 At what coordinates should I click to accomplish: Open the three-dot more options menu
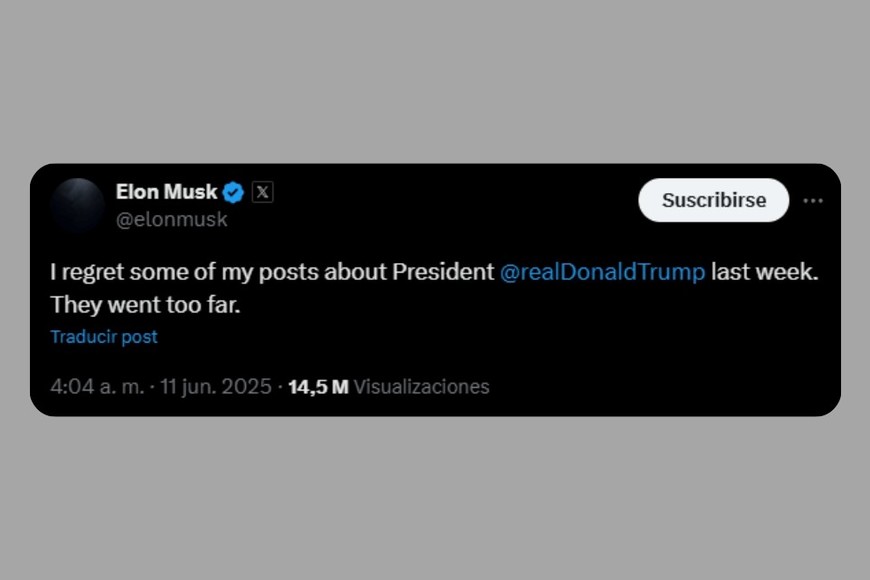pyautogui.click(x=813, y=200)
